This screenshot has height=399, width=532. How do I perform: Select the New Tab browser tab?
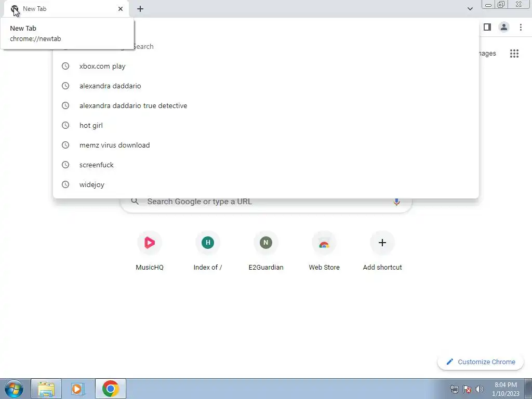coord(66,9)
